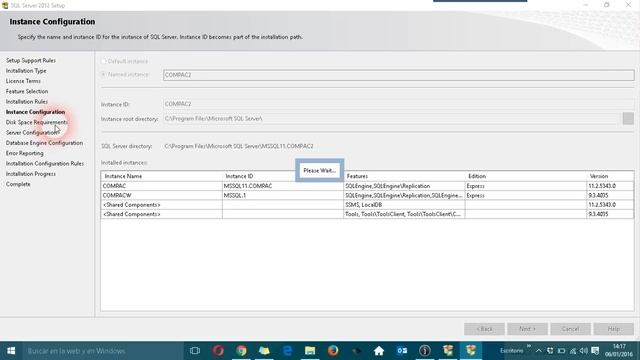Launch Google Chrome from taskbar
Viewport: 640px width, 360px height.
tap(241, 351)
